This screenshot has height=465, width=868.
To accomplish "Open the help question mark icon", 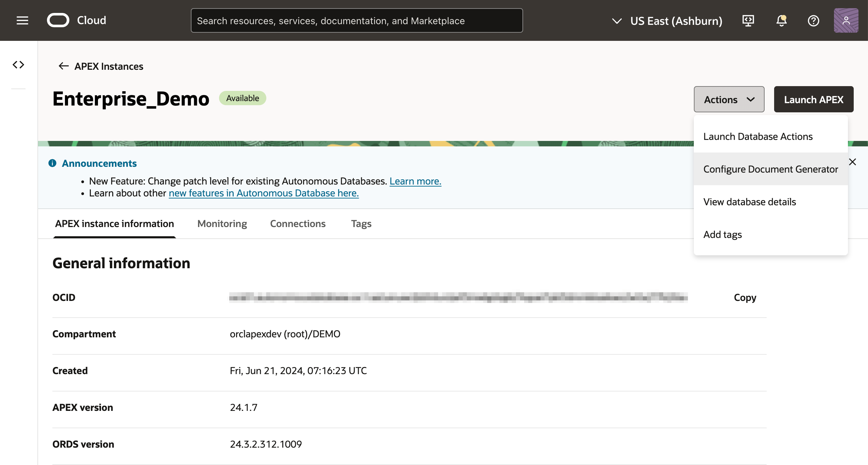I will [813, 21].
